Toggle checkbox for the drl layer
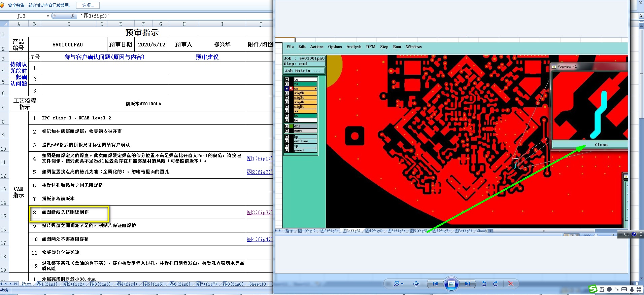The image size is (644, 295). [287, 126]
